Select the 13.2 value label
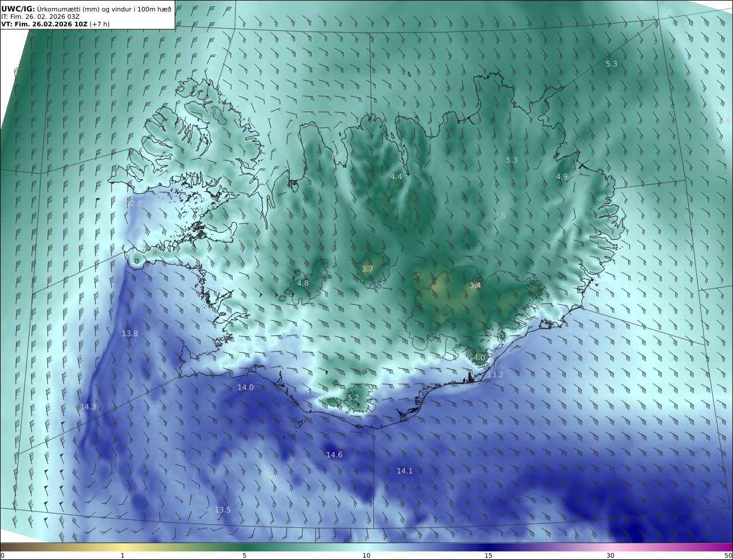The image size is (733, 560). click(x=495, y=375)
